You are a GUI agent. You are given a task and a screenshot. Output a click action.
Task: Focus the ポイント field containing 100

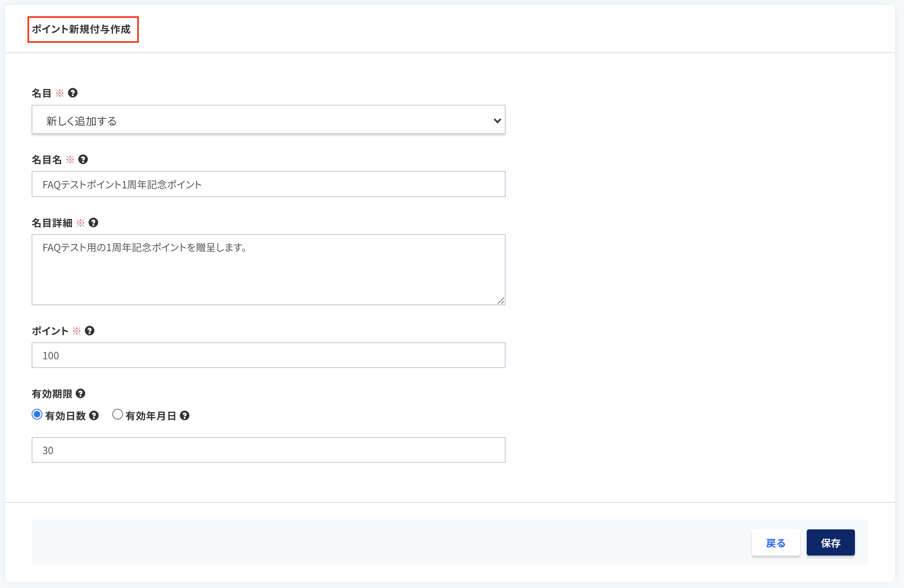pos(269,355)
